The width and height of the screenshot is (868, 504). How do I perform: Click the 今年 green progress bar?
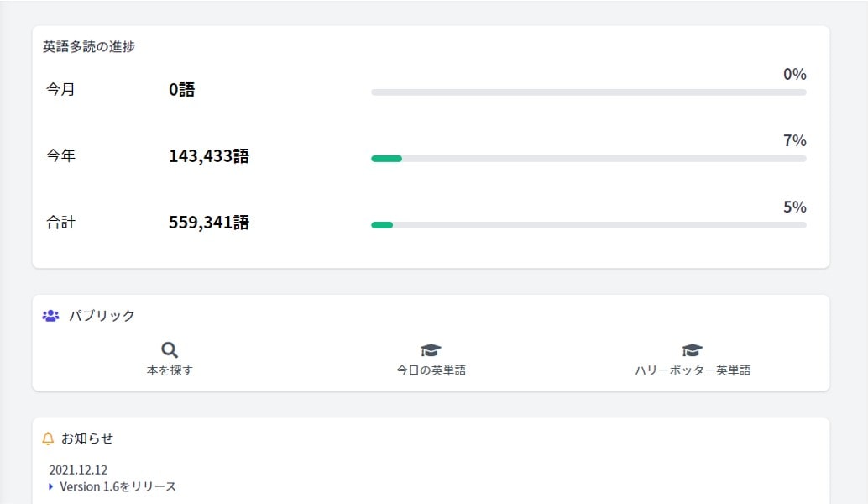tap(387, 158)
